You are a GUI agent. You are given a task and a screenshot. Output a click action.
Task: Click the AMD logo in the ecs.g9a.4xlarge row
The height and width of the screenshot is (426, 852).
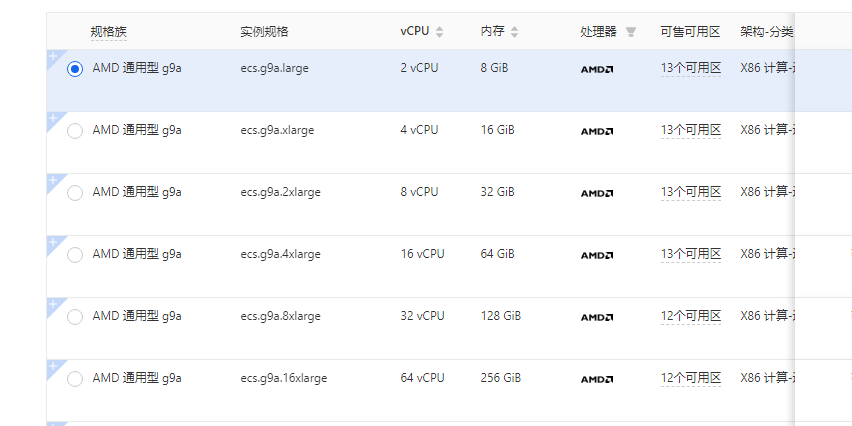(x=597, y=256)
